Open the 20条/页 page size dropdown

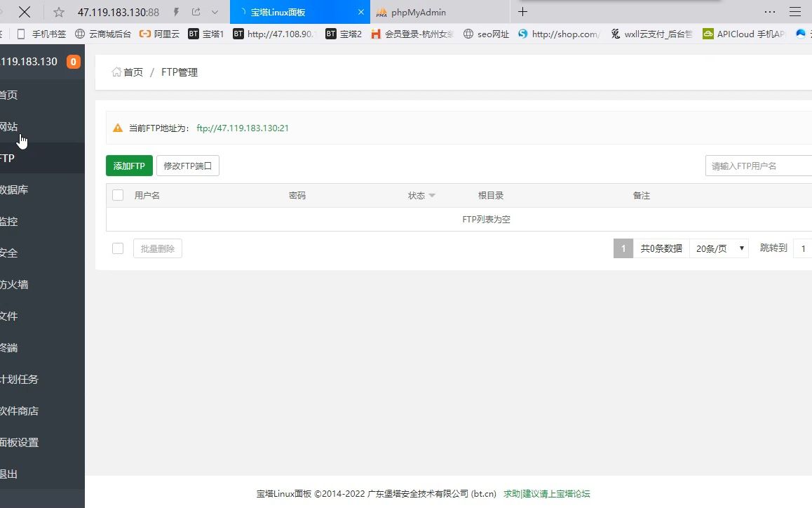719,248
